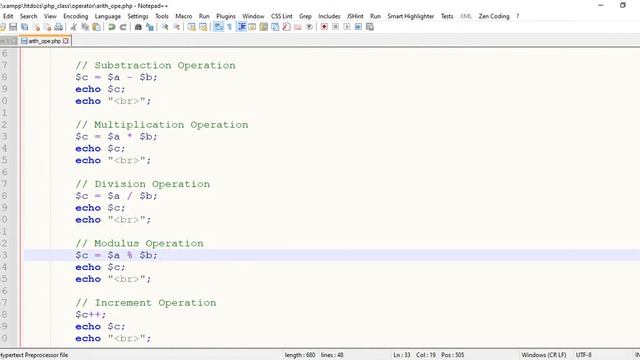Click the Redo arrow toolbar icon
The height and width of the screenshot is (360, 640).
click(123, 27)
